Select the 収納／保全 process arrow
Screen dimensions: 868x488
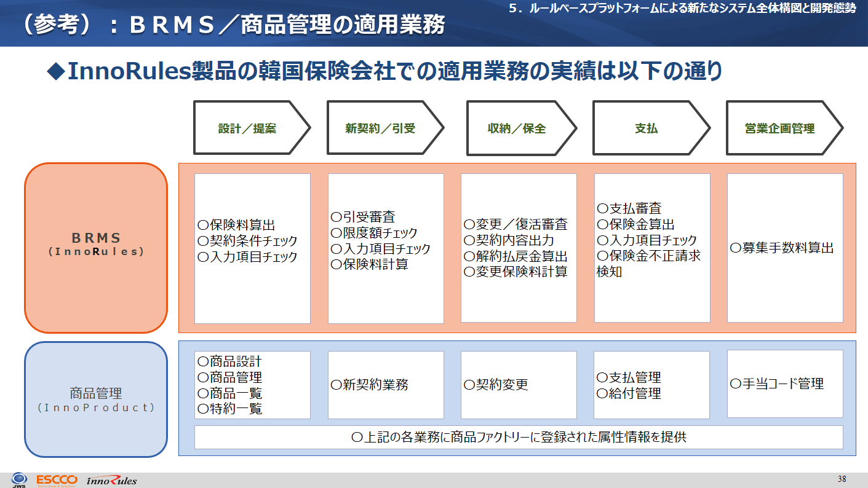tap(522, 128)
